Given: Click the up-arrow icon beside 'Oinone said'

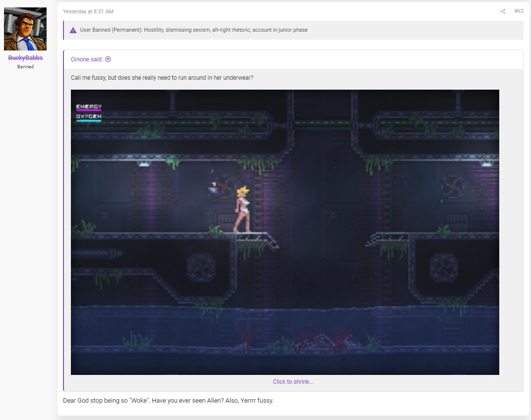Looking at the screenshot, I should point(108,59).
